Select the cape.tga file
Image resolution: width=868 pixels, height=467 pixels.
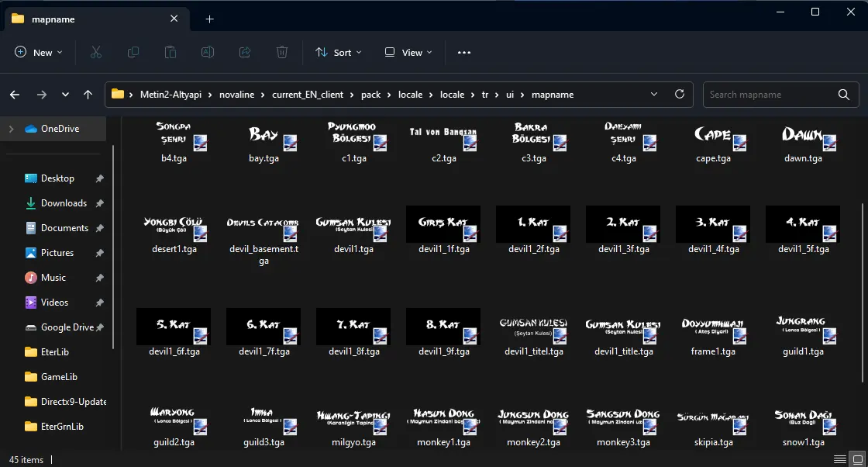[x=714, y=142]
